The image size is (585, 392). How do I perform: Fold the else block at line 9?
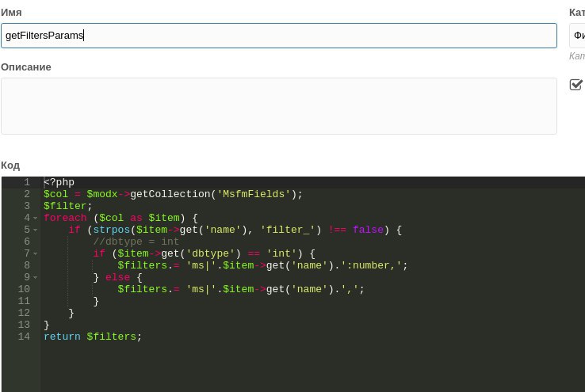click(36, 278)
